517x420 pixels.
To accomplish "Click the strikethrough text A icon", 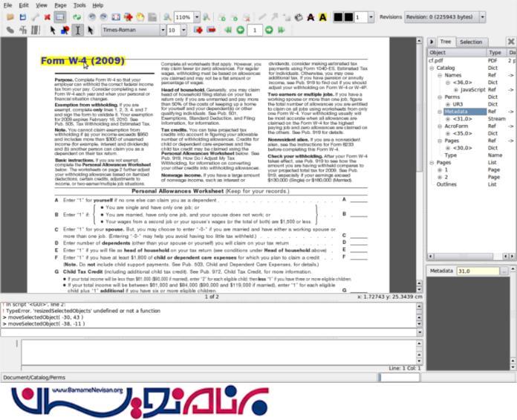I will pyautogui.click(x=310, y=16).
